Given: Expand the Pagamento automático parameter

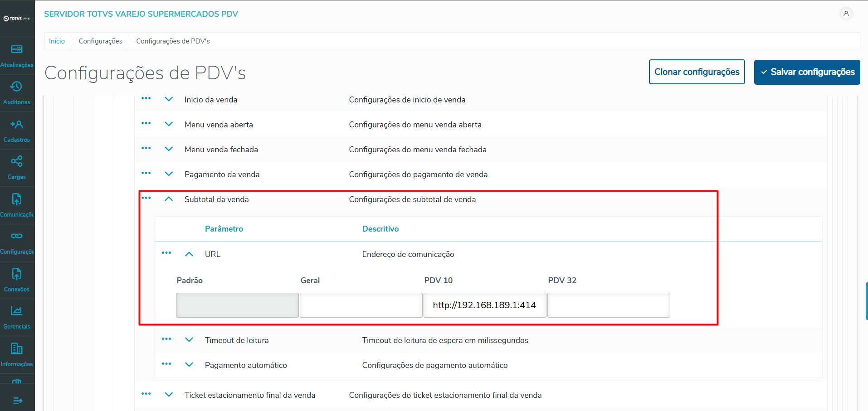Looking at the screenshot, I should (x=189, y=365).
